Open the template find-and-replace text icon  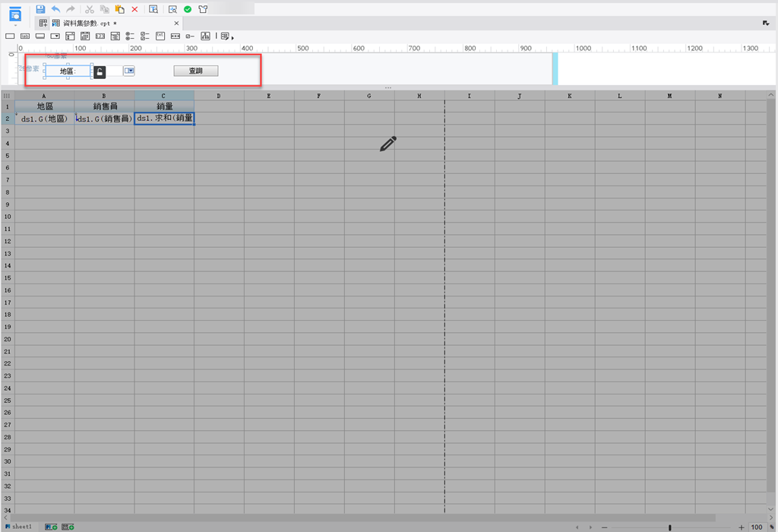(x=153, y=9)
